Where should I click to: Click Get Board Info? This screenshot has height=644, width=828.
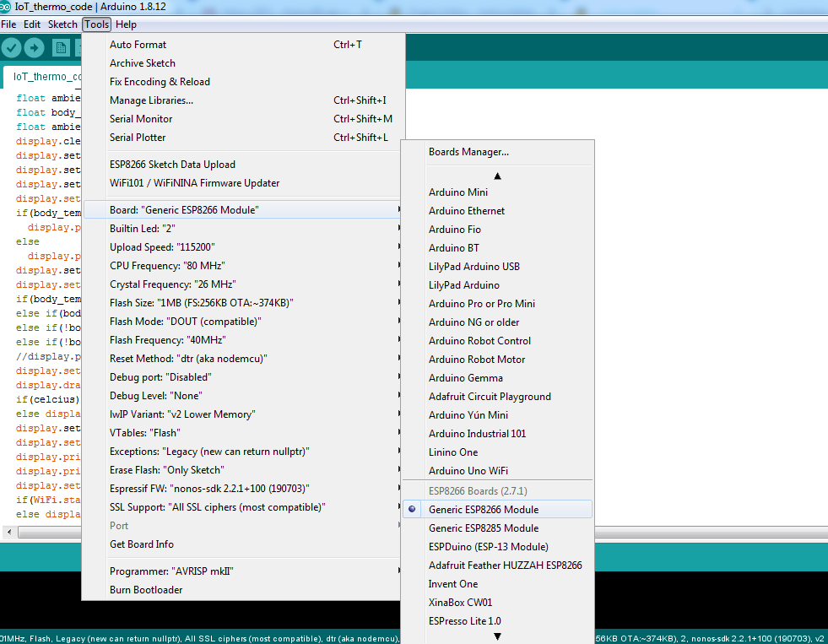pos(243,544)
